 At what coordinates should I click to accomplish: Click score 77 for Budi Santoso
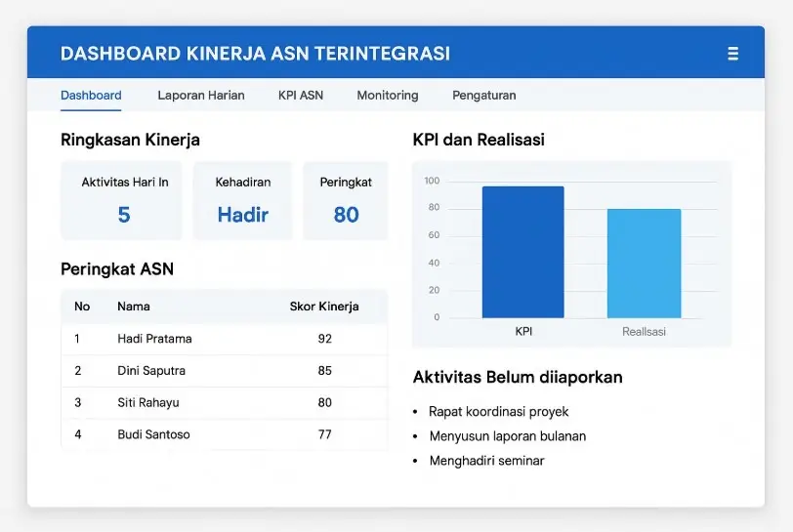[324, 434]
